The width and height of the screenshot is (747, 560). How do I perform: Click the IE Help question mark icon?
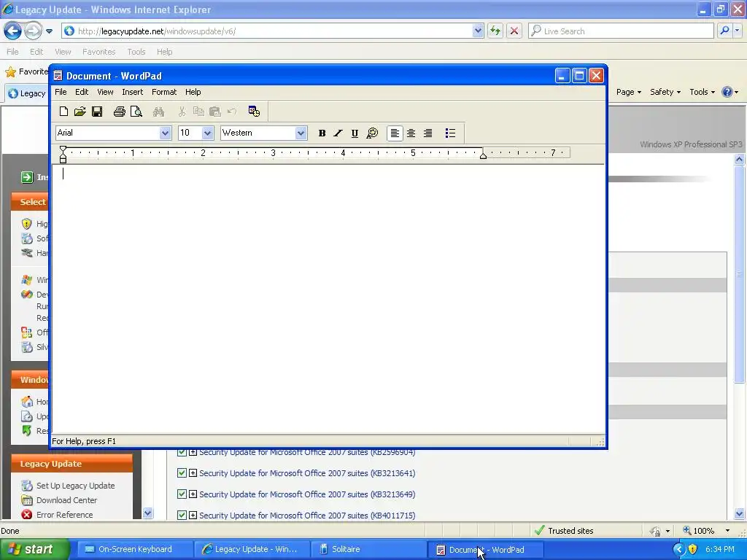[x=727, y=92]
